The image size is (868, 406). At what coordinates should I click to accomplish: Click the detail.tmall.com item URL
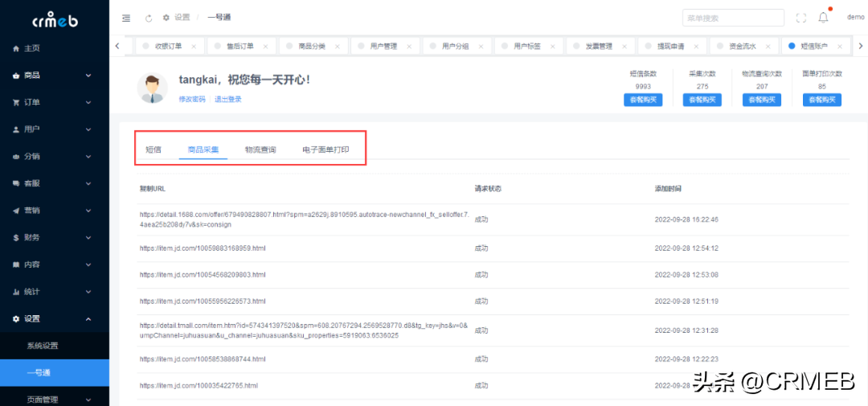[x=304, y=330]
